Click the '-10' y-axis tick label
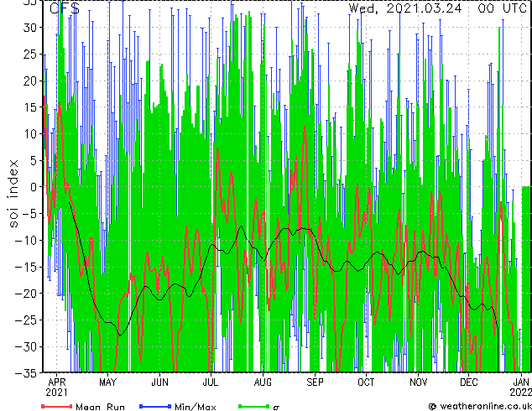Viewport: 532px width, 411px height. 26,240
